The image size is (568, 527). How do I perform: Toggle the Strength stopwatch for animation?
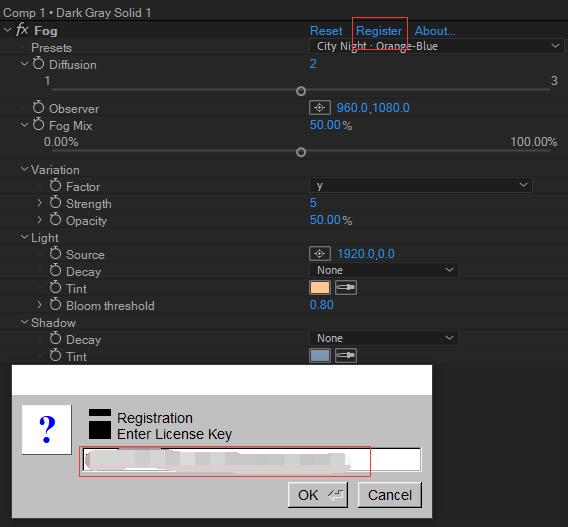point(55,202)
